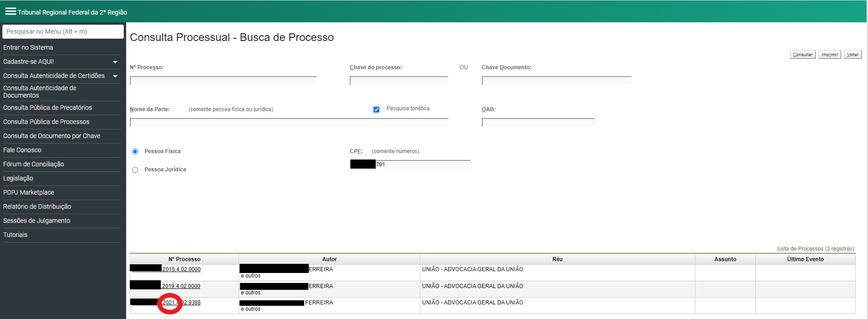The height and width of the screenshot is (319, 868).
Task: Expand the Cadastre-se AQUI! submenu arrow
Action: pos(115,62)
